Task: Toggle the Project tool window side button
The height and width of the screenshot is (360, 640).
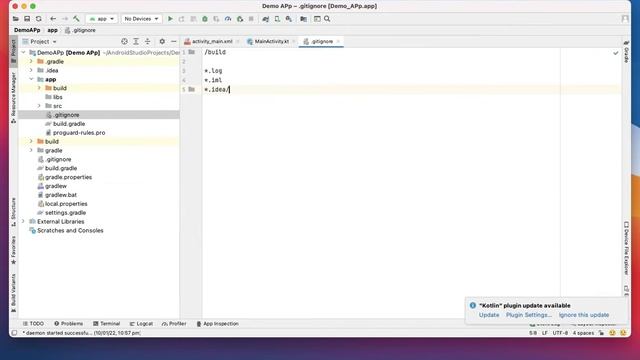Action: click(13, 51)
